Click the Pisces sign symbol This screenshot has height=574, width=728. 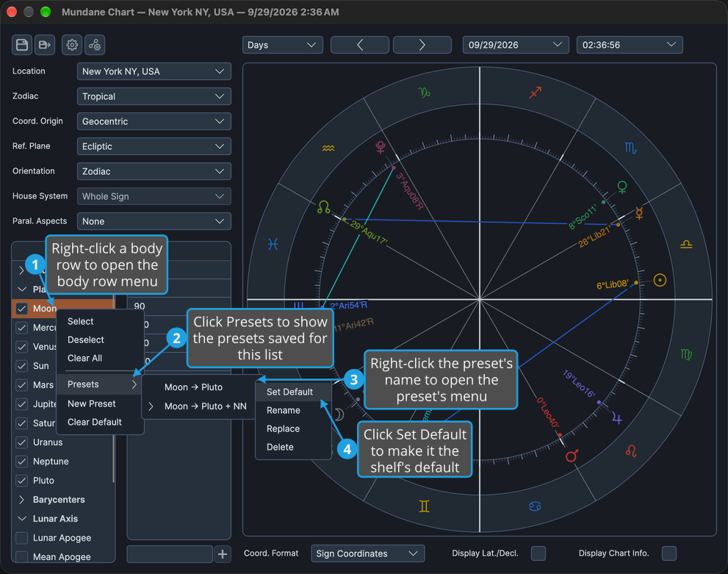point(273,244)
